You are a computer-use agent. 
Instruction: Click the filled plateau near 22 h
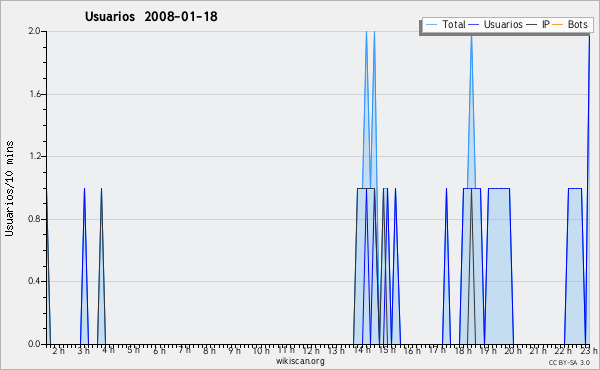point(575,266)
